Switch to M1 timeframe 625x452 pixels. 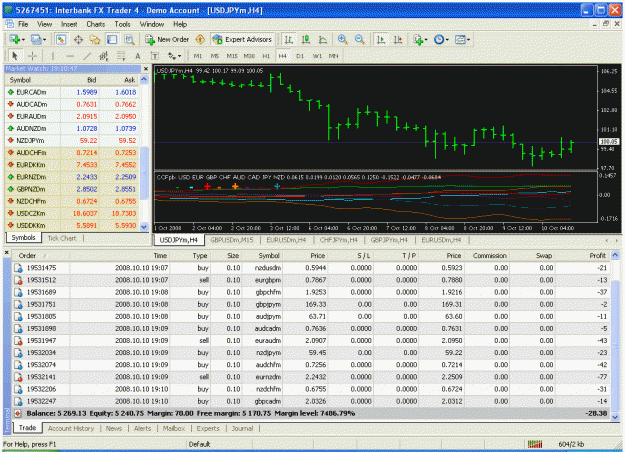pos(198,56)
